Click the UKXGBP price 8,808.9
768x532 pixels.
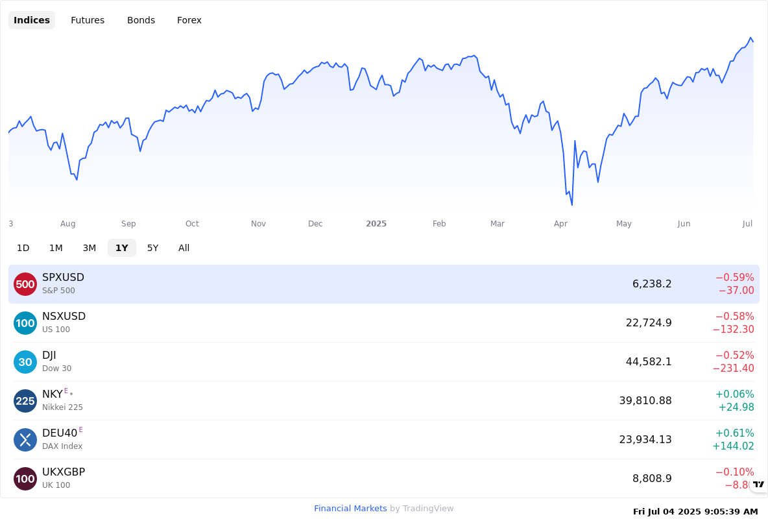tap(652, 479)
